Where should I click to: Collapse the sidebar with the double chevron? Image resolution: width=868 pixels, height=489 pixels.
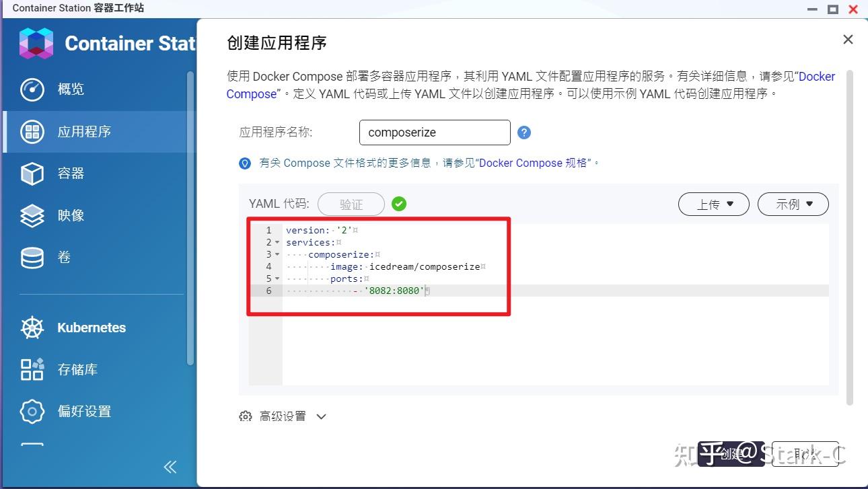pos(170,466)
